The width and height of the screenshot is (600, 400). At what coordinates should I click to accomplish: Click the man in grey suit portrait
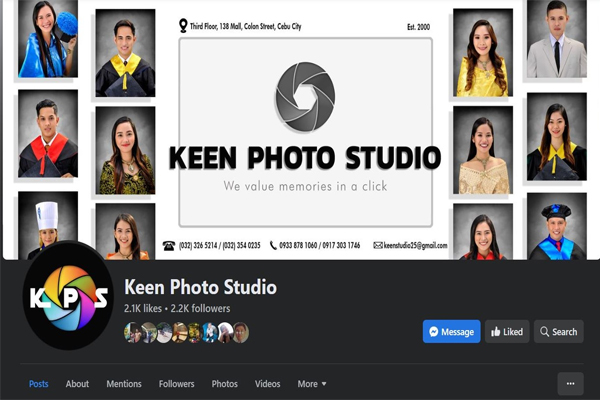(557, 39)
